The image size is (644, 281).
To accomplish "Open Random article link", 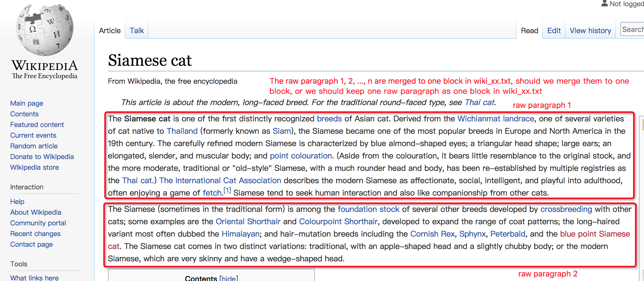I will tap(34, 146).
